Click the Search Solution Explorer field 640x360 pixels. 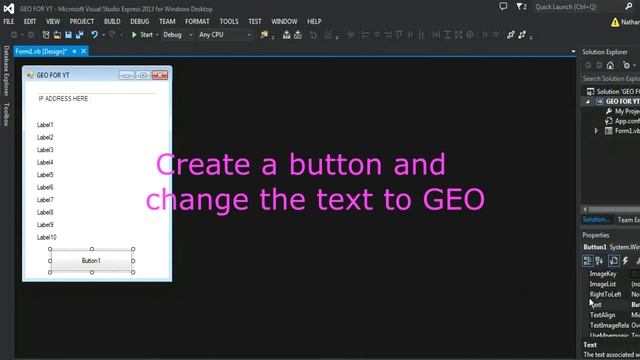(611, 78)
